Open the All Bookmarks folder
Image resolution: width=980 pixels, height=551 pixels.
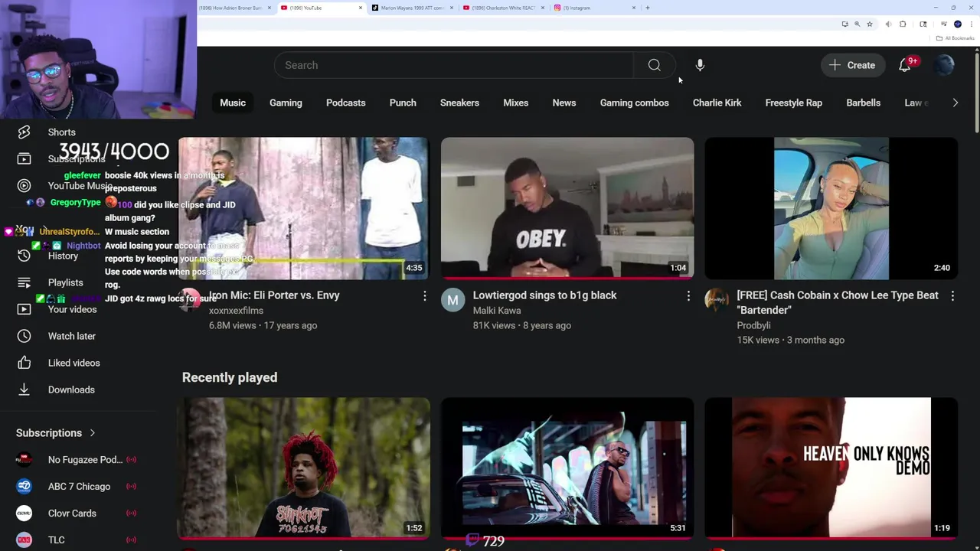pos(955,38)
